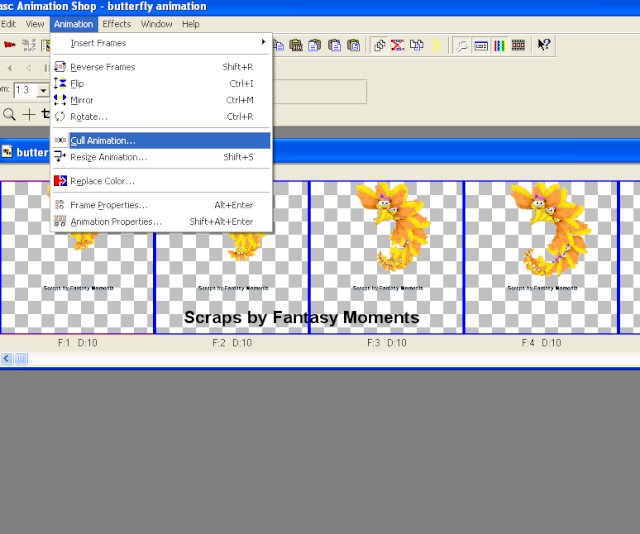Select Cull Animation... menu entry
The height and width of the screenshot is (534, 640).
click(x=162, y=140)
